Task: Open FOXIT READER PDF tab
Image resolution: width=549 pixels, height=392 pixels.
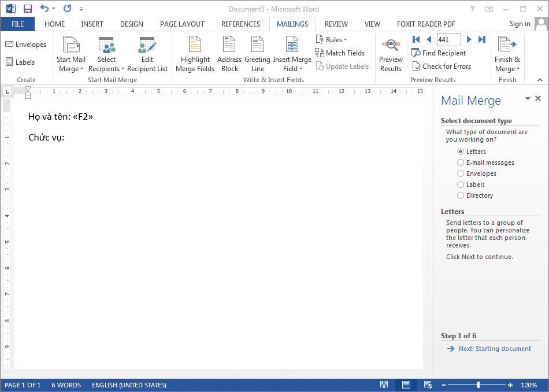Action: click(426, 24)
